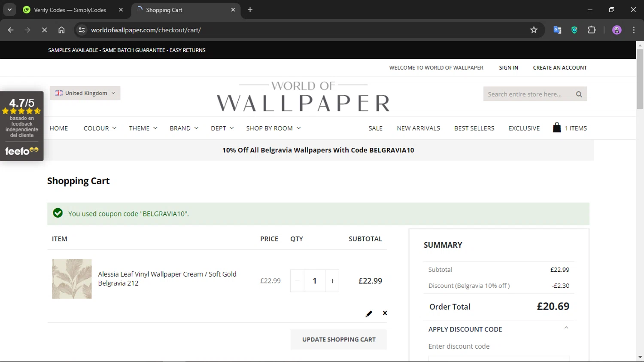The height and width of the screenshot is (362, 644).
Task: Go to HOME in navigation
Action: (x=59, y=128)
